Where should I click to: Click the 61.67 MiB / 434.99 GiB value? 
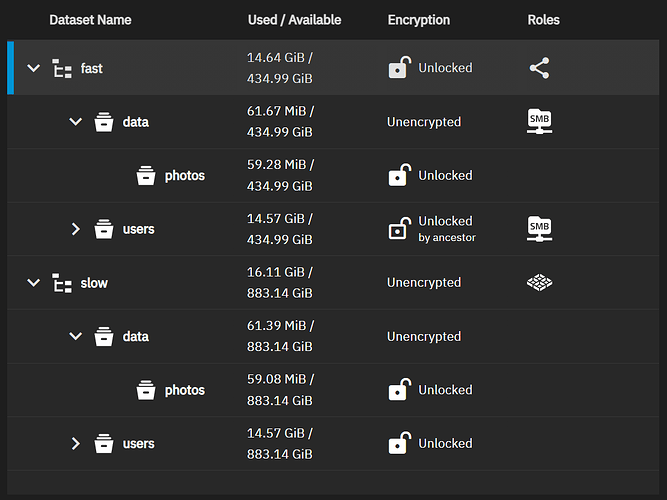tap(280, 122)
